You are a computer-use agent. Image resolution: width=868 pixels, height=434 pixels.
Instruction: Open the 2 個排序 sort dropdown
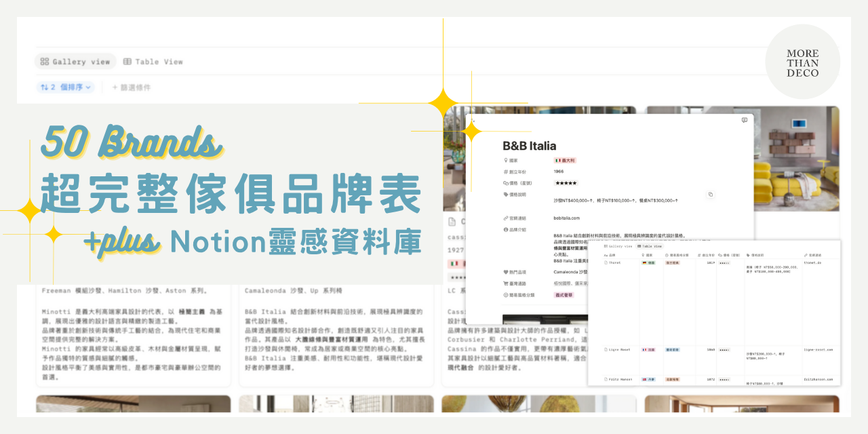point(65,87)
